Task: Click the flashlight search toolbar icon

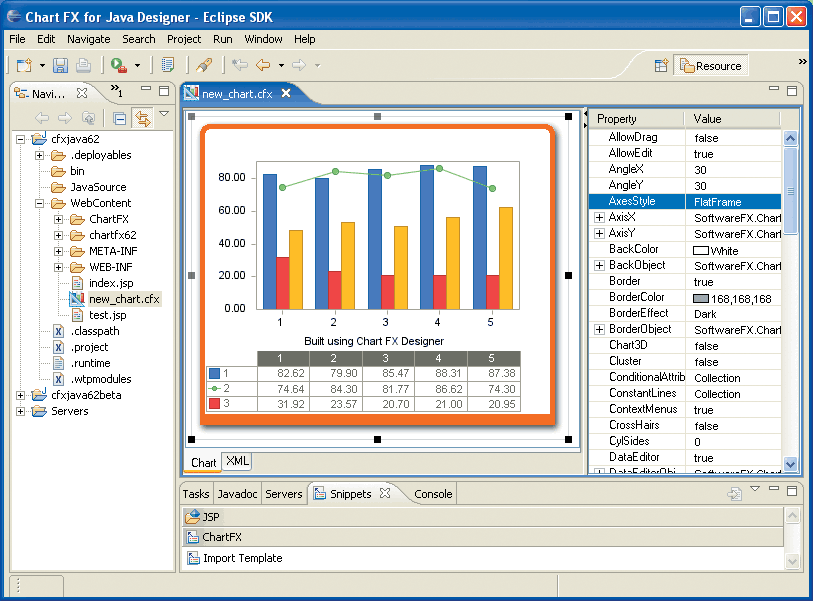Action: (x=204, y=65)
